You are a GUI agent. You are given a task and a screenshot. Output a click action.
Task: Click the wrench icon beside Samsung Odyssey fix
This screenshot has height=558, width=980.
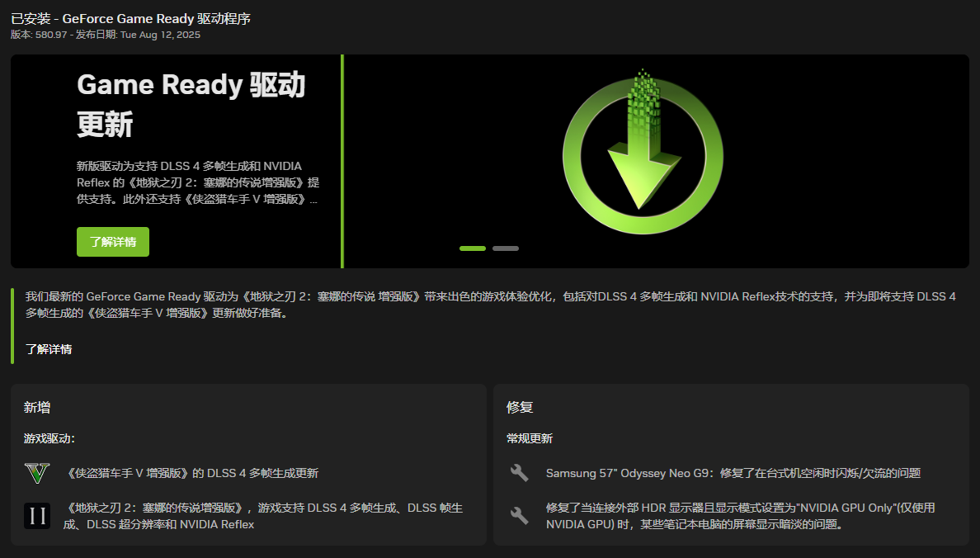[520, 473]
